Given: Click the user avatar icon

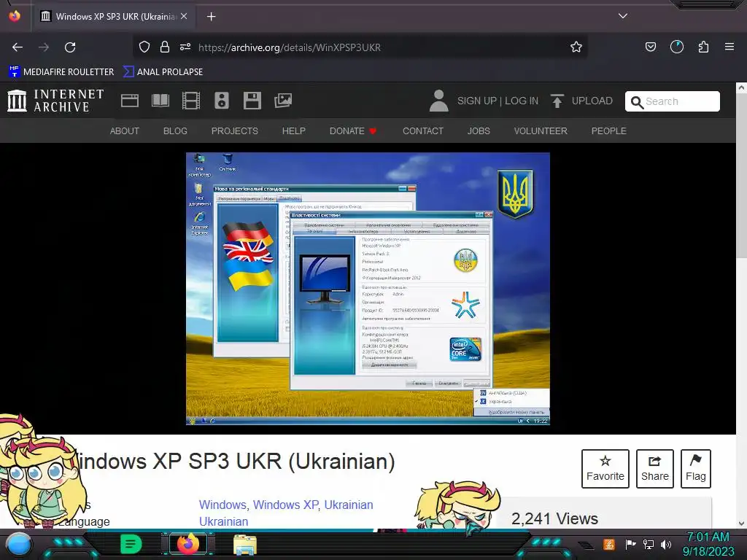Looking at the screenshot, I should (x=438, y=101).
